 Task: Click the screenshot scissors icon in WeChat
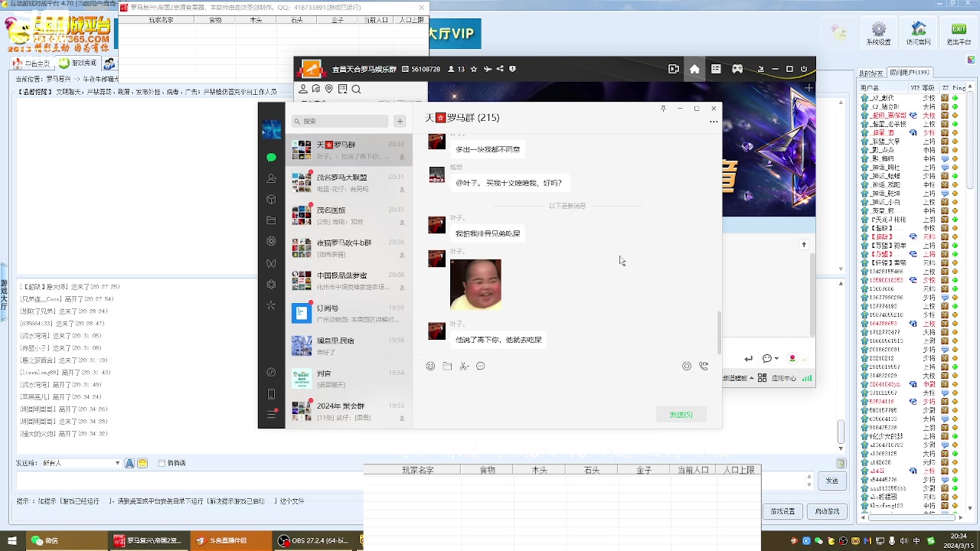pyautogui.click(x=464, y=367)
